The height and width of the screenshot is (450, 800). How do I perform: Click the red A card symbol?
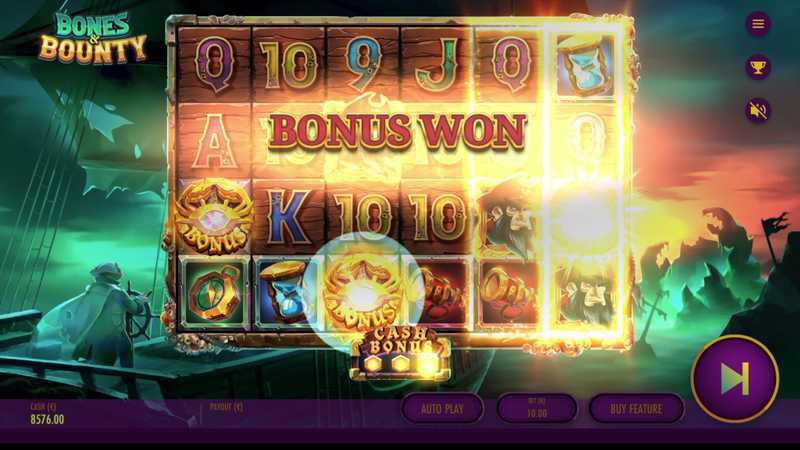point(214,141)
